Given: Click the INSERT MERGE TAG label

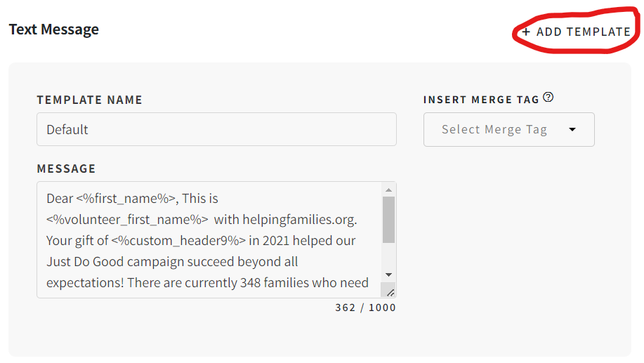Looking at the screenshot, I should click(481, 100).
